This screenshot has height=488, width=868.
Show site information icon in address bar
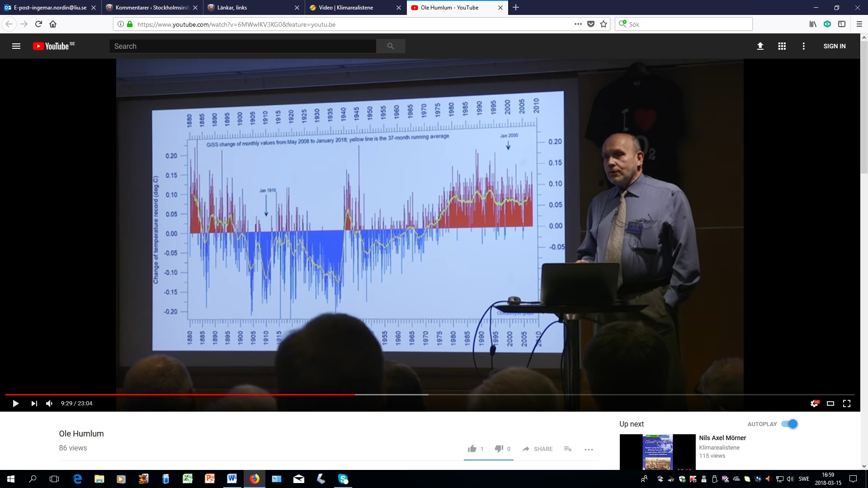[x=121, y=24]
